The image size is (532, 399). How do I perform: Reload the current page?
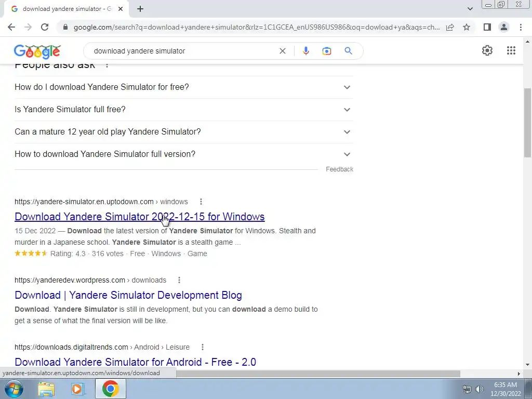[45, 27]
